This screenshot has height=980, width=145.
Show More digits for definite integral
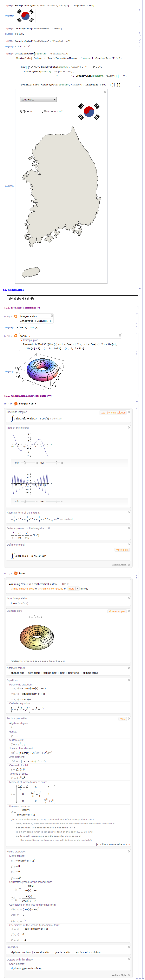click(x=122, y=550)
